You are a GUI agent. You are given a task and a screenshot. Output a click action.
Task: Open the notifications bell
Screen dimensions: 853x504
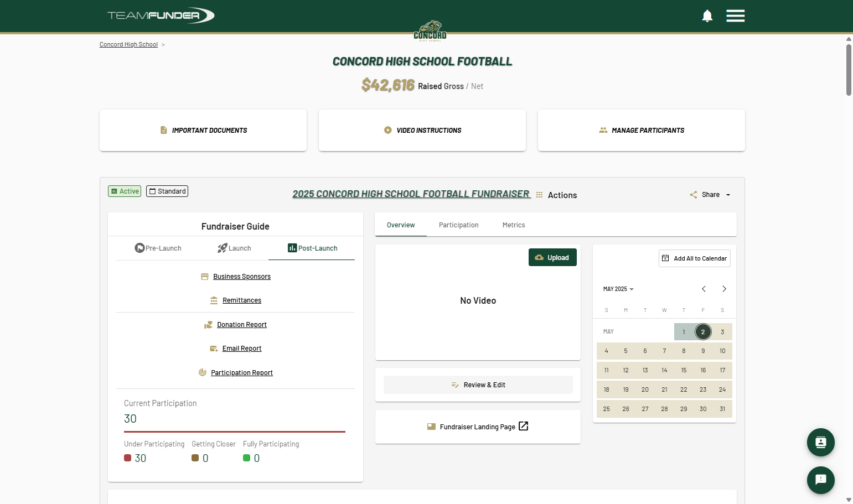707,16
